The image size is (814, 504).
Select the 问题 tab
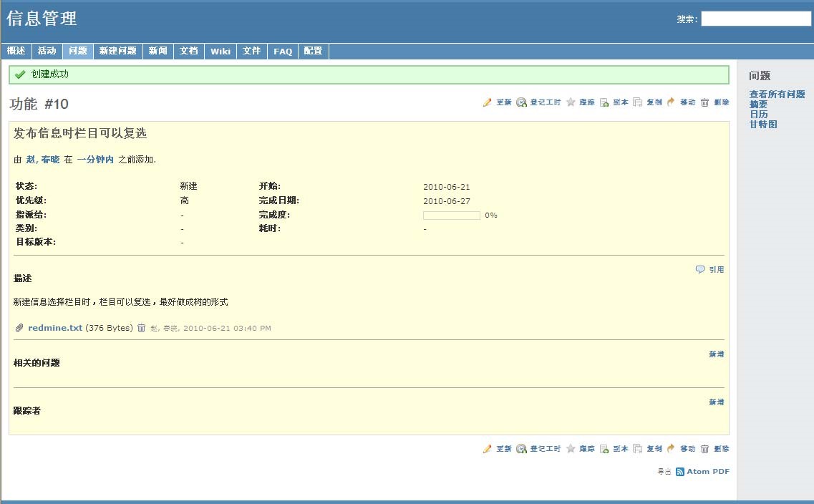click(x=78, y=51)
